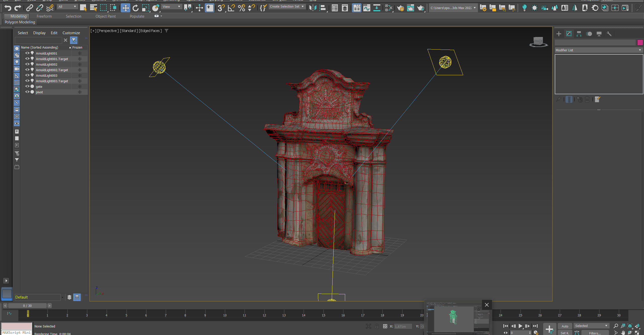
Task: Click the time slider 0 / 30 handle
Action: coord(27,306)
